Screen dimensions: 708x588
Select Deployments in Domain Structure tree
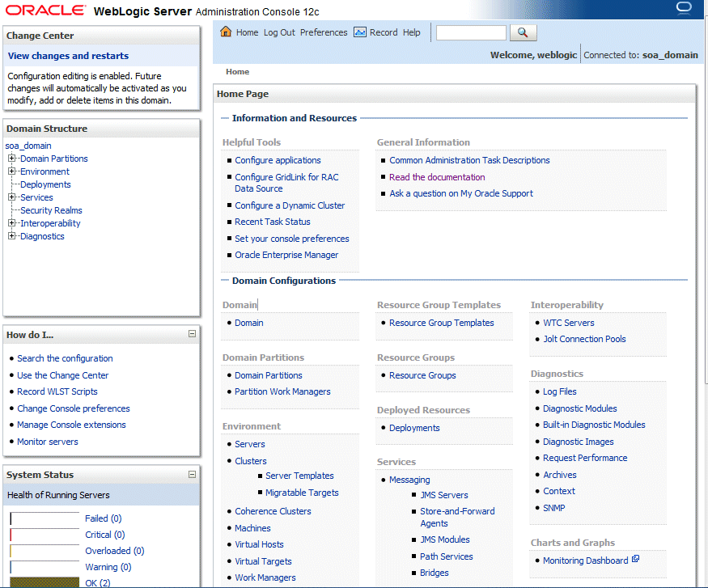click(45, 184)
